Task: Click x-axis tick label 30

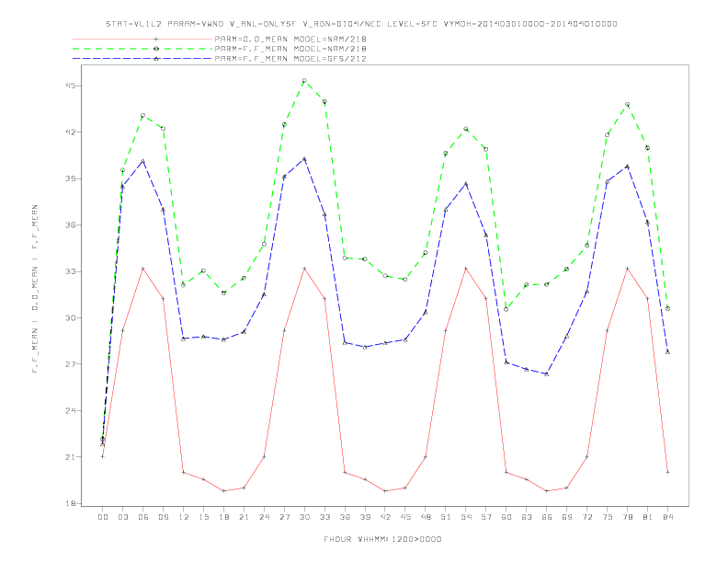Action: click(304, 517)
